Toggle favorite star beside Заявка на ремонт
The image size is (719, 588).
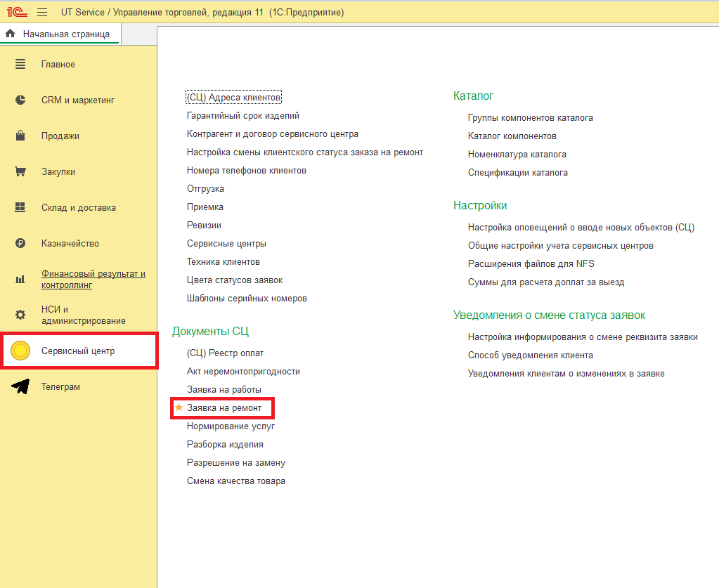click(x=179, y=407)
